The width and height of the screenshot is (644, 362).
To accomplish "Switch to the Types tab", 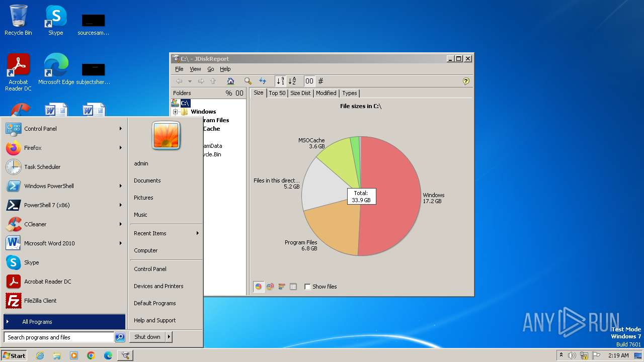I will pos(349,93).
